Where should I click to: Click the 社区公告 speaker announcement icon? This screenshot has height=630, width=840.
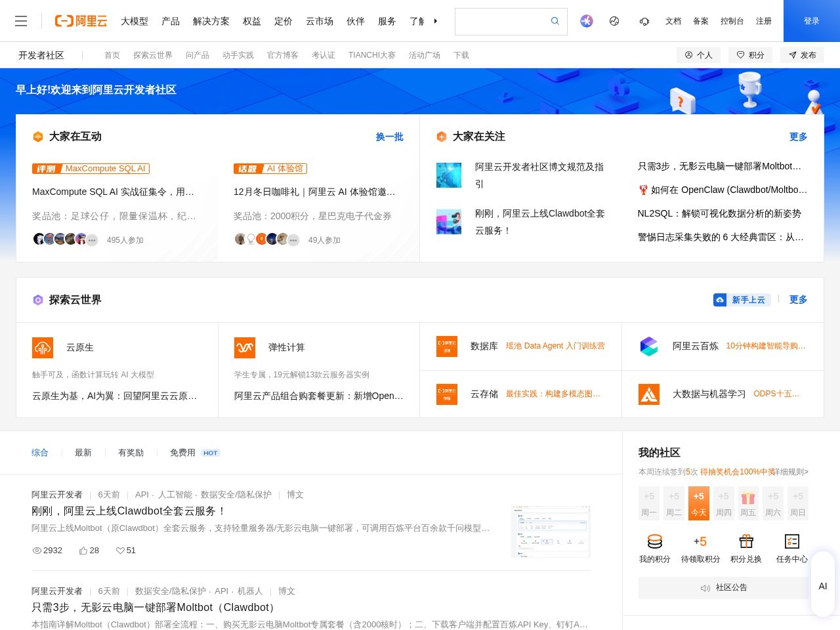705,587
